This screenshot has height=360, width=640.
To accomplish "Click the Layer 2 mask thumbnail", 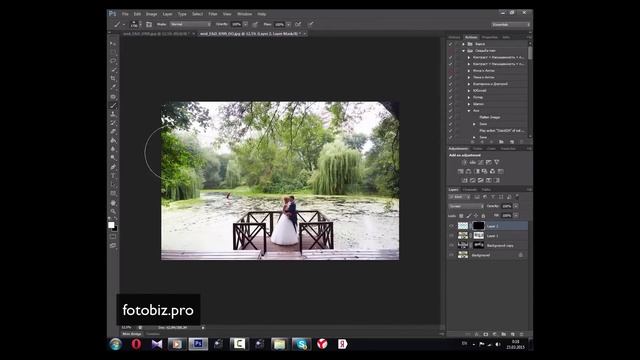I will (478, 226).
